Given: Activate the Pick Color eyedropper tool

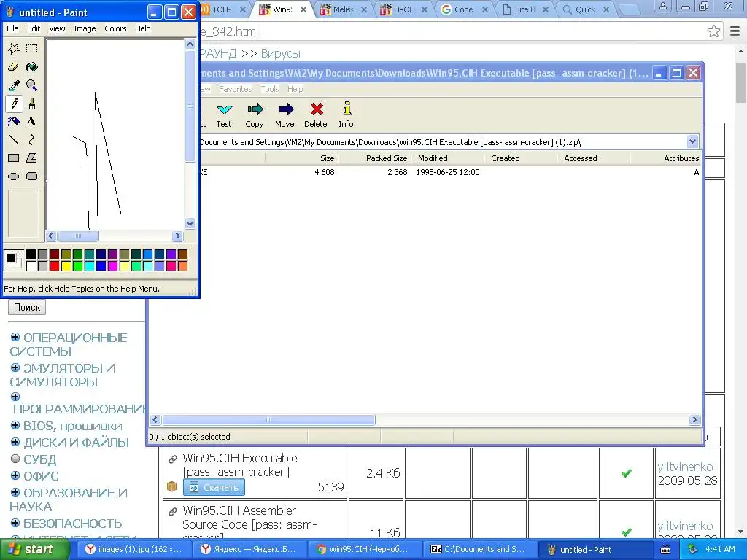Looking at the screenshot, I should (14, 85).
